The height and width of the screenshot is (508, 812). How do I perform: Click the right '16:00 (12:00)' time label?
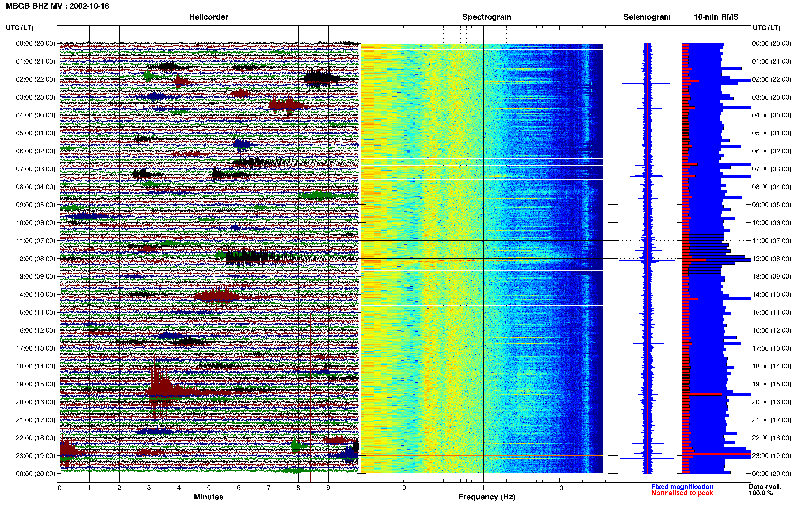(772, 330)
